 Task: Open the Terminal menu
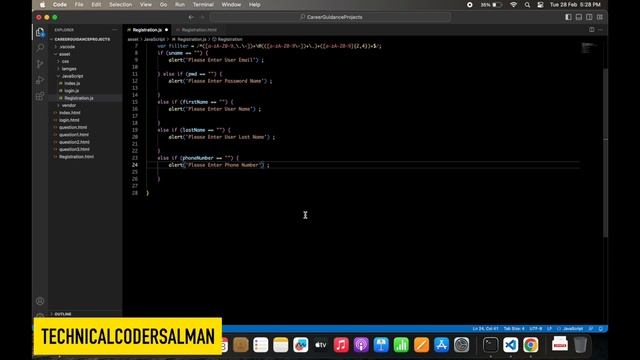(x=203, y=5)
